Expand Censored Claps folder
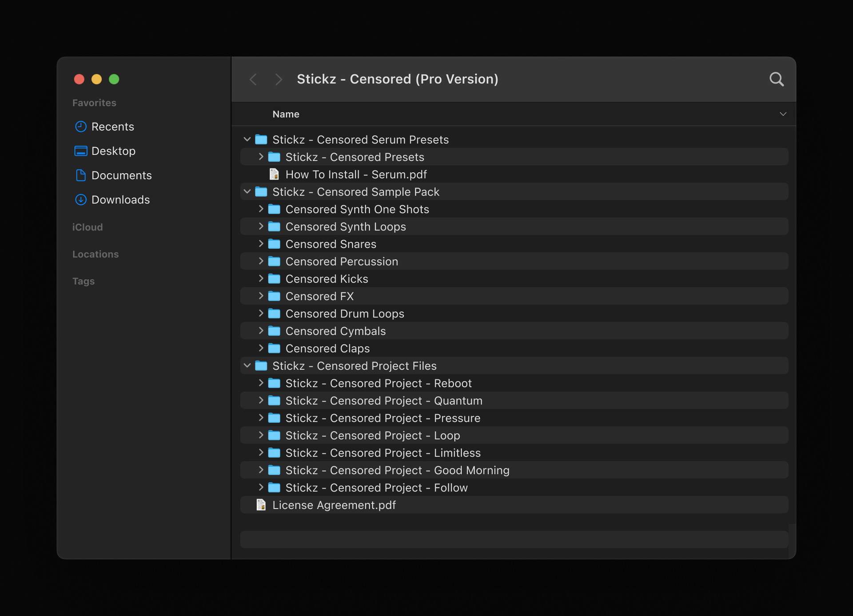 pos(261,348)
